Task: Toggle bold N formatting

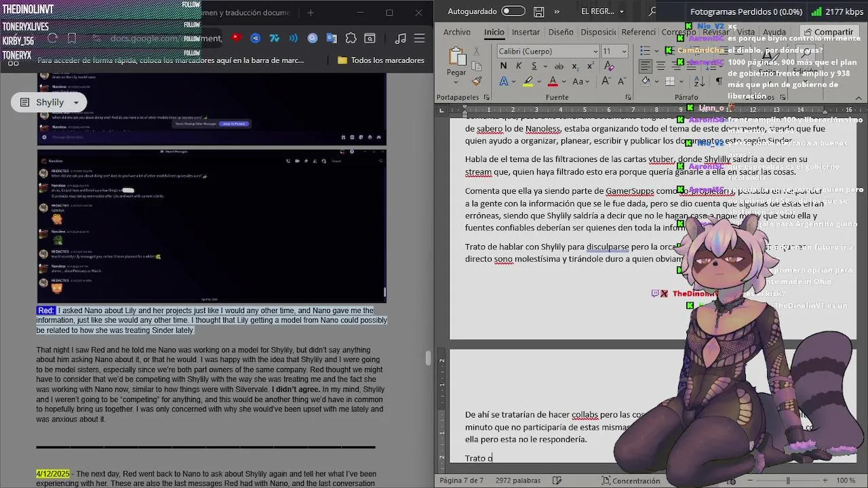Action: pyautogui.click(x=503, y=66)
